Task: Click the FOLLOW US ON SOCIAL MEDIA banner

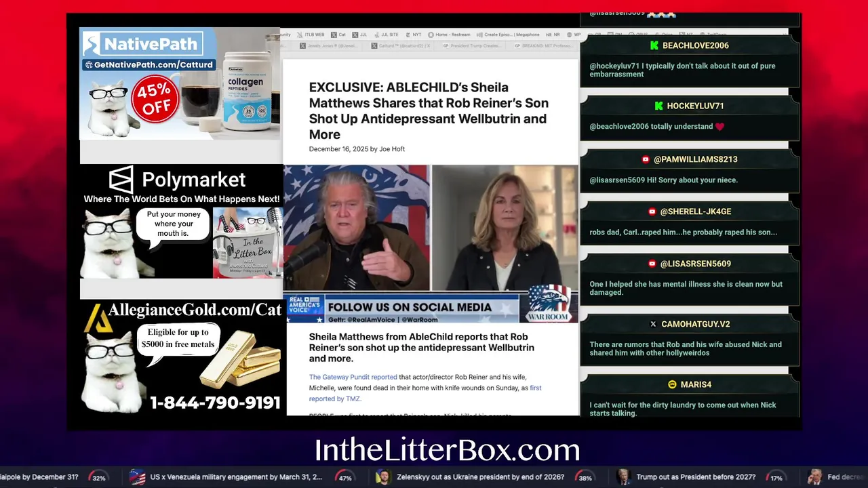Action: click(x=420, y=308)
